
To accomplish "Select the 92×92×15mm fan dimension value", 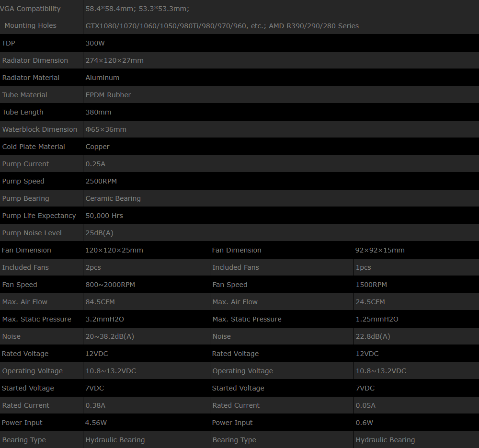I will [x=380, y=250].
